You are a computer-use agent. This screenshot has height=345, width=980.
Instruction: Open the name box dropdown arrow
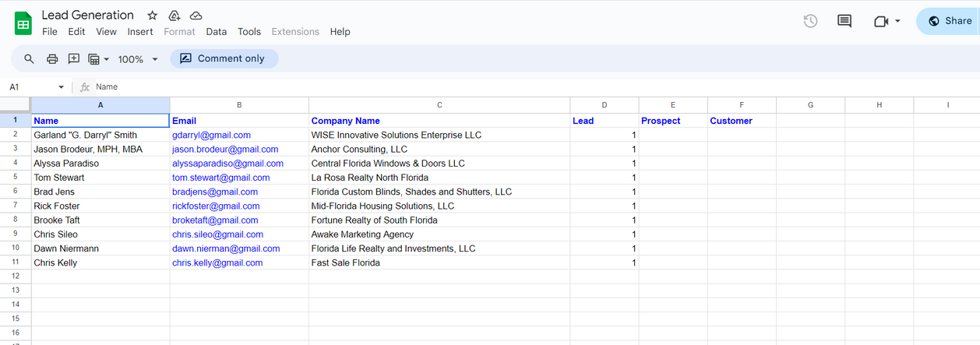coord(62,87)
